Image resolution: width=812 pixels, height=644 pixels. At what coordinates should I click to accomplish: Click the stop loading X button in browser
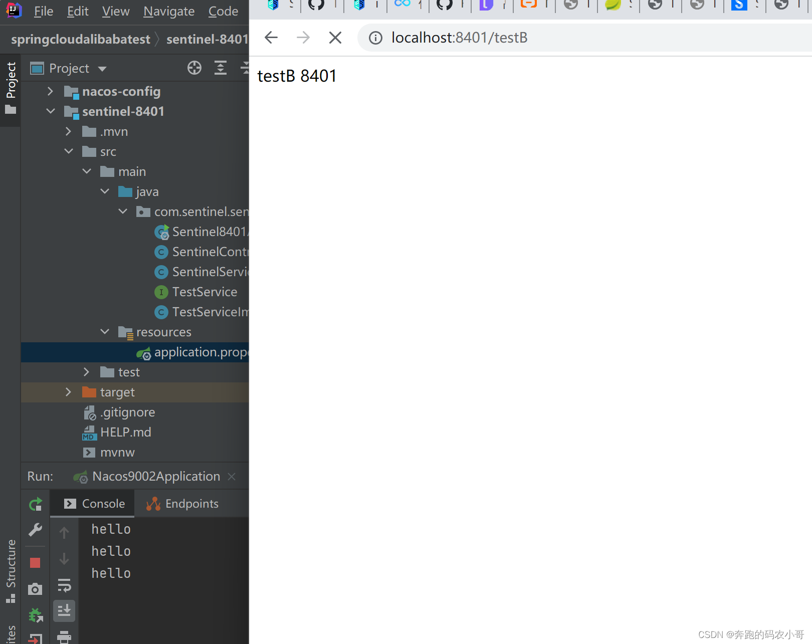pyautogui.click(x=335, y=38)
